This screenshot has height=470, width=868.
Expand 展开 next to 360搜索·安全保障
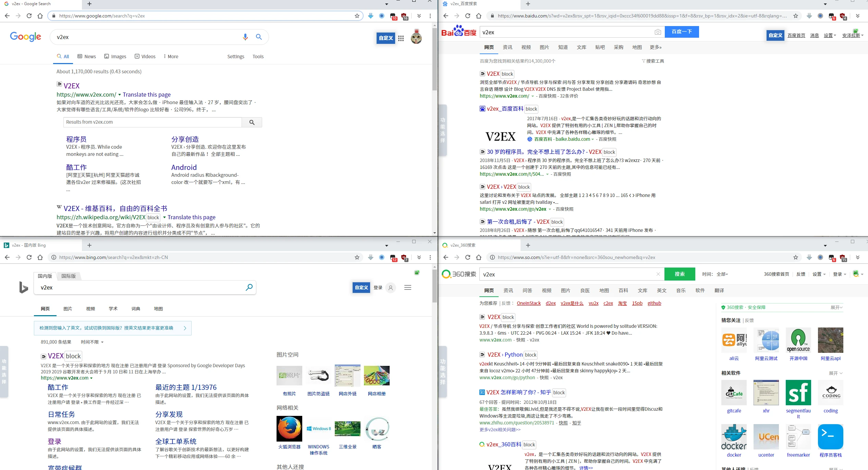(x=836, y=307)
